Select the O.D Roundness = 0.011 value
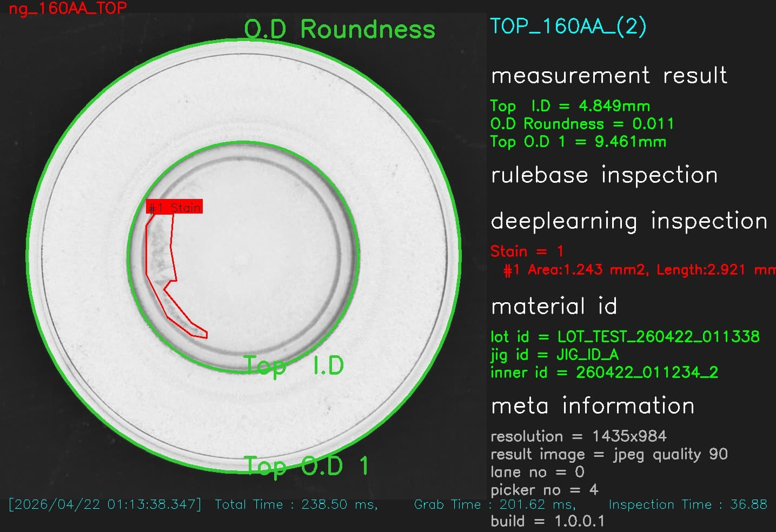 pyautogui.click(x=582, y=124)
